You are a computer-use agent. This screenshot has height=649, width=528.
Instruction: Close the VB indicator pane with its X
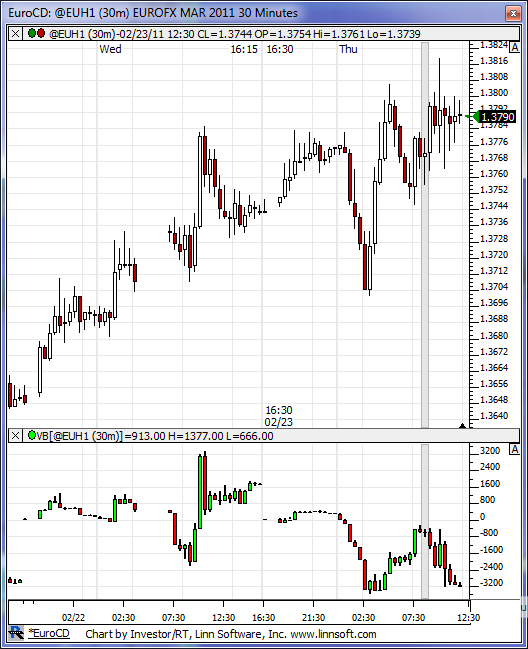(x=15, y=435)
